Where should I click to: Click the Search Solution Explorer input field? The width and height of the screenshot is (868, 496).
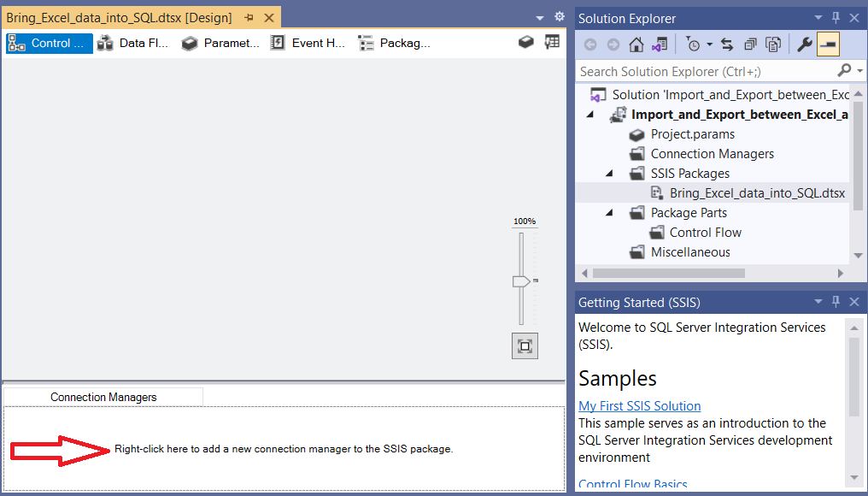click(x=705, y=71)
